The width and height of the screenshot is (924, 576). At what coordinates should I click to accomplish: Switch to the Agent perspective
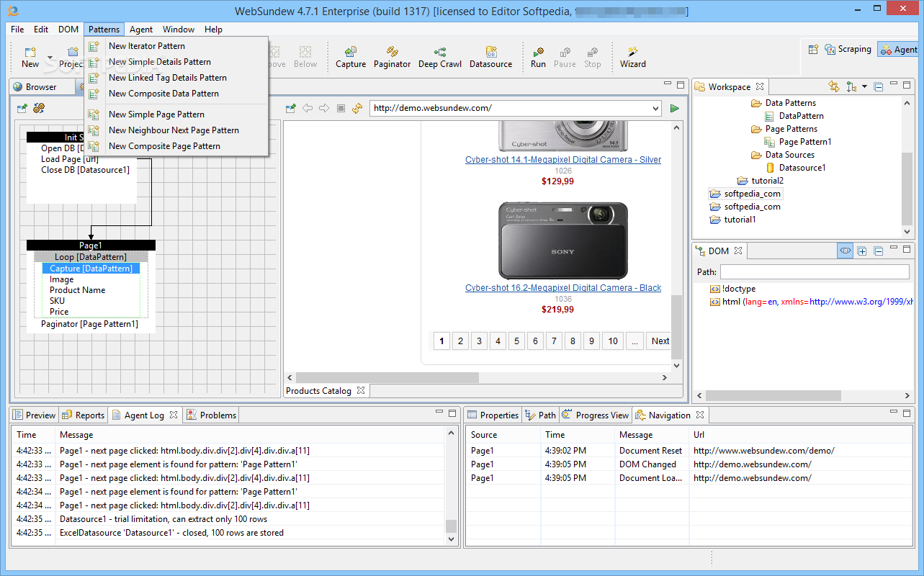click(900, 50)
